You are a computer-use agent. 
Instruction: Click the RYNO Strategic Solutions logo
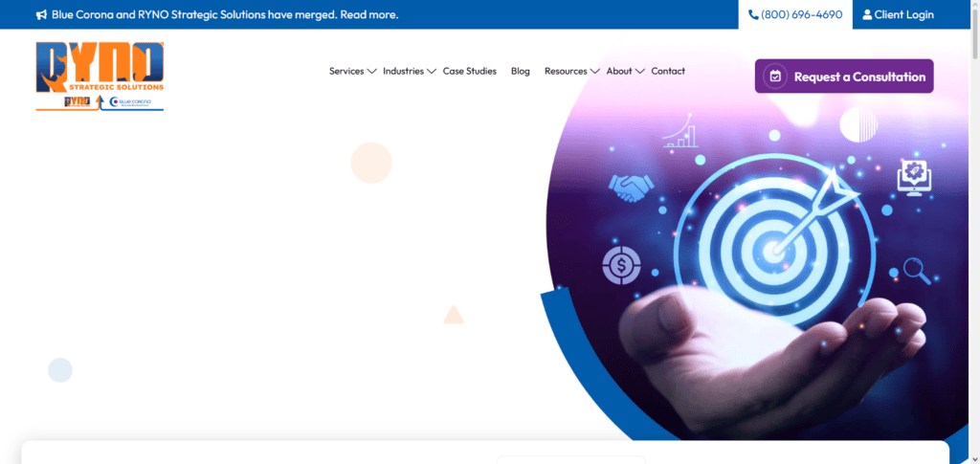point(100,77)
